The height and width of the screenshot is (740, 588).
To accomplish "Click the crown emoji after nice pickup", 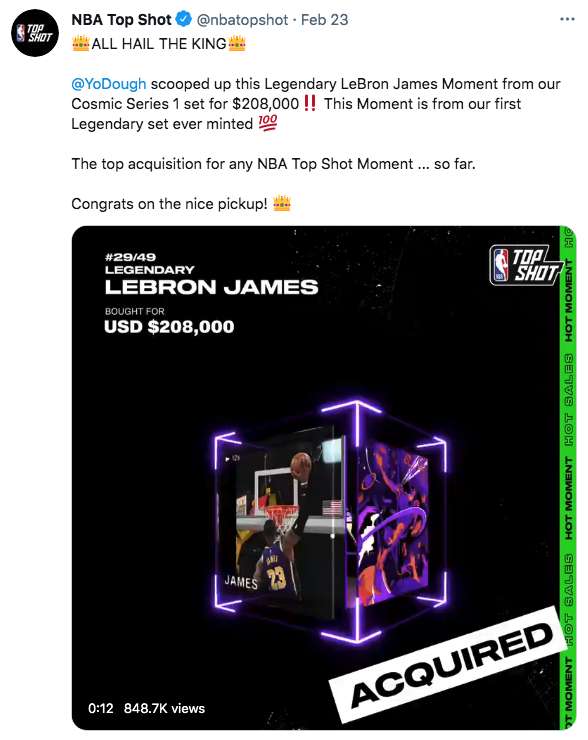I will click(282, 204).
